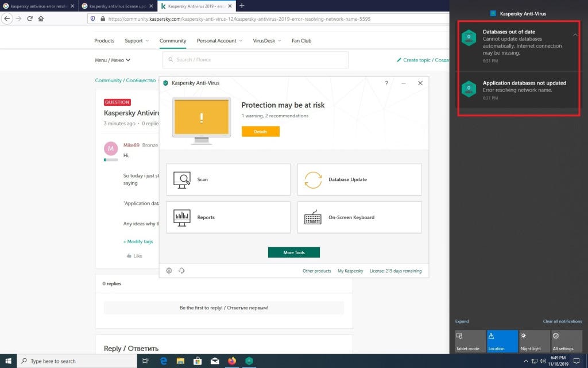Switch to Firefox on taskbar
Image resolution: width=588 pixels, height=368 pixels.
[232, 361]
